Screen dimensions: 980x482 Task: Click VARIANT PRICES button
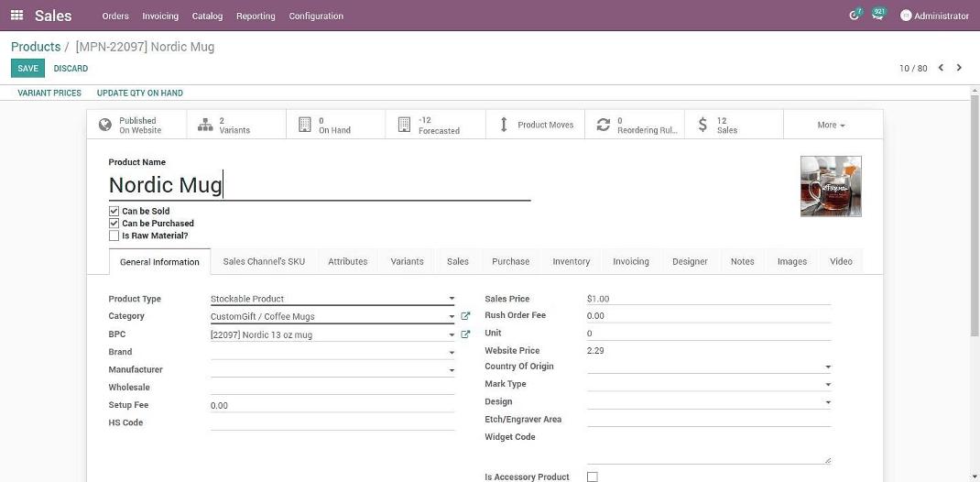(x=49, y=93)
